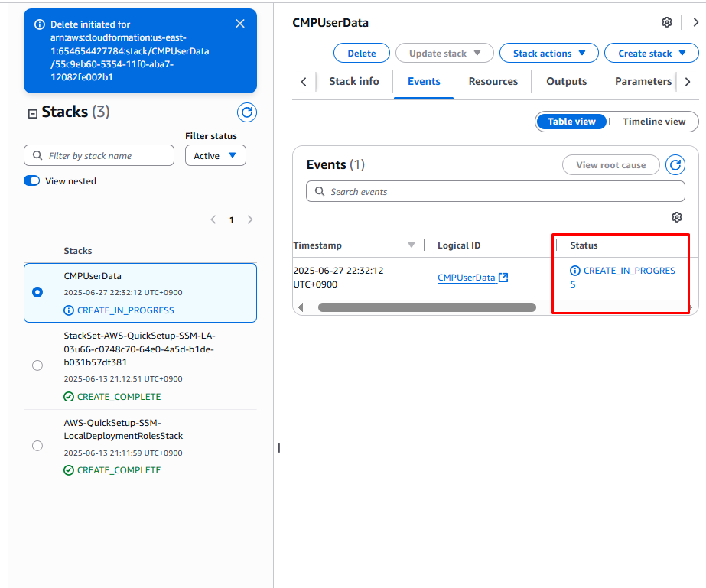The image size is (706, 588).
Task: Click the Delete button
Action: tap(362, 54)
